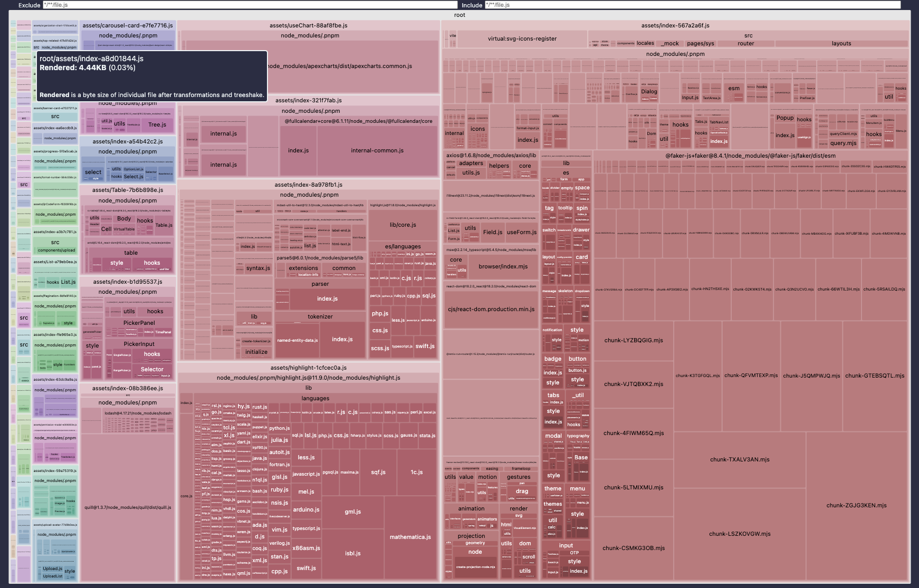Select the OTP block under input

click(x=575, y=553)
